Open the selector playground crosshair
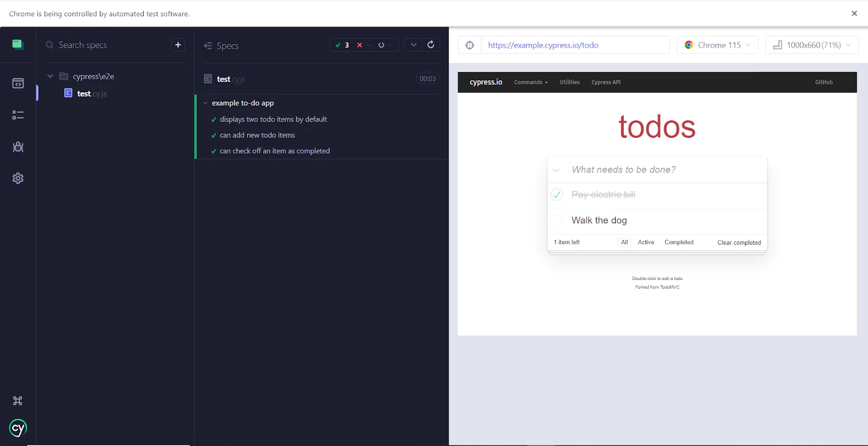The height and width of the screenshot is (446, 868). (470, 45)
